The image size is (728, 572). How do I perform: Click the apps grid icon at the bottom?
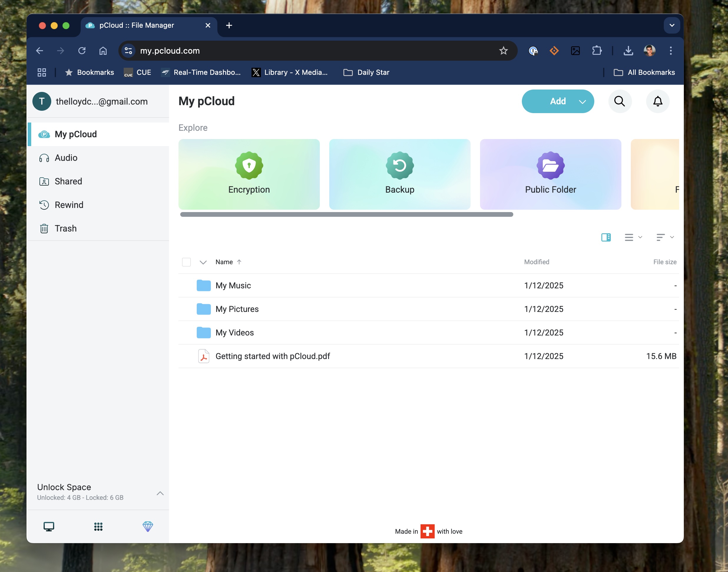pyautogui.click(x=98, y=527)
